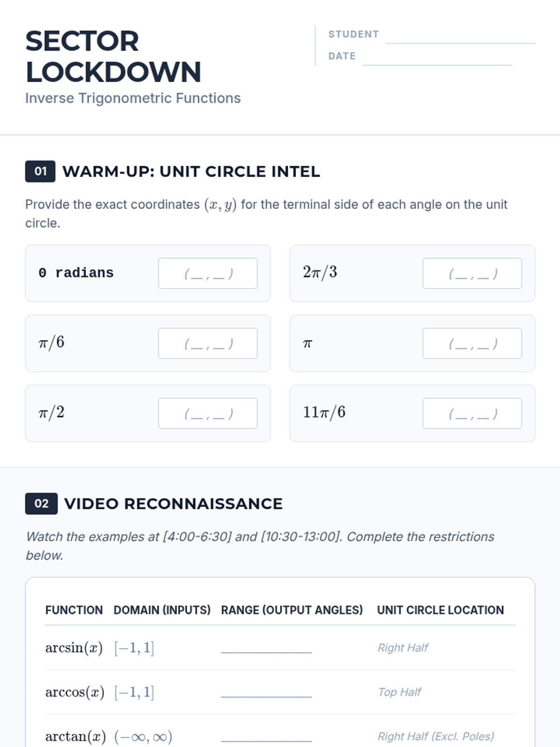The image size is (560, 747).
Task: Select the 2π/3 coordinate answer box
Action: [472, 273]
